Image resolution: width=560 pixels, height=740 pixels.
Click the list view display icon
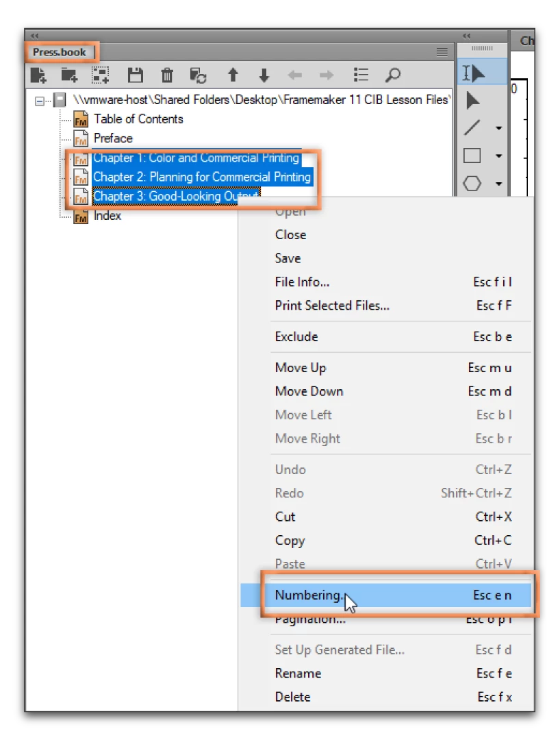361,75
